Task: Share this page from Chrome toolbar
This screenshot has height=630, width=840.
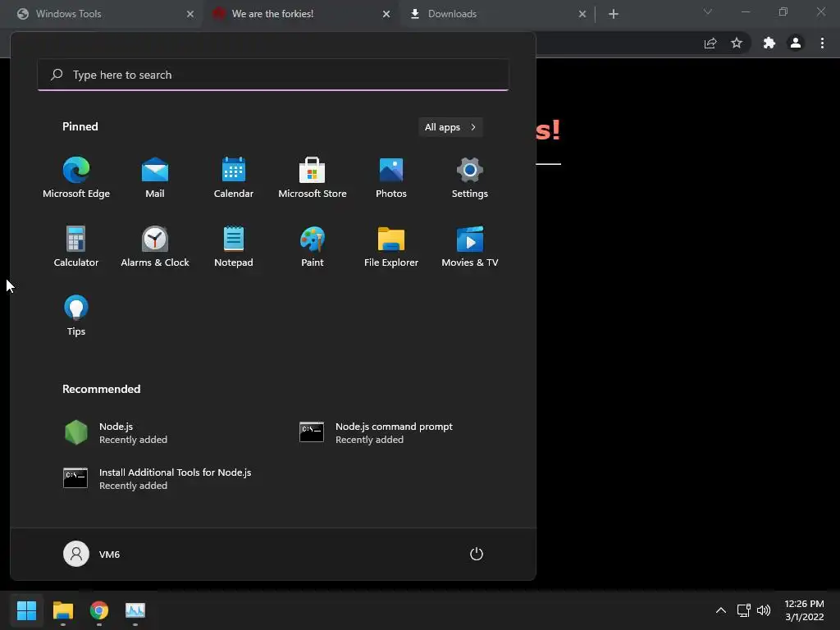Action: [710, 43]
